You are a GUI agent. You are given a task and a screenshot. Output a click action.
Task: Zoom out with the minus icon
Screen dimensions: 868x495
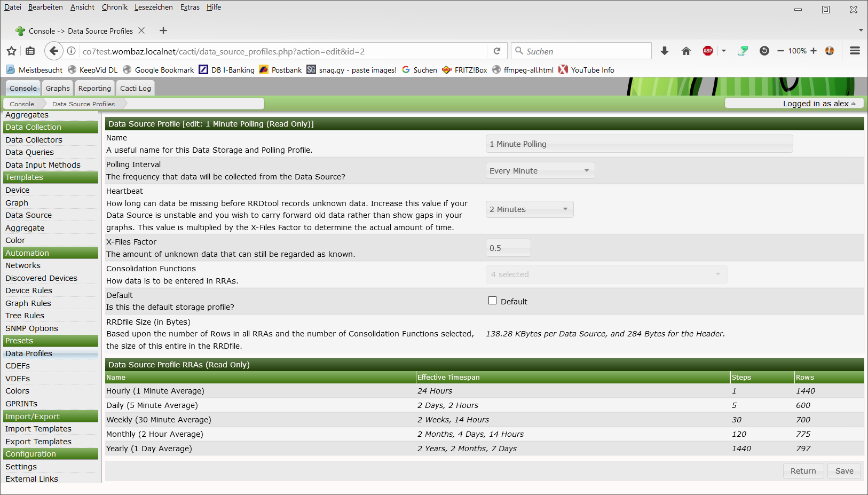780,51
